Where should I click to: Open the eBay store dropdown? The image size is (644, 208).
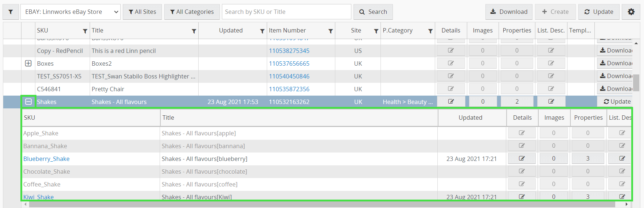tap(70, 12)
